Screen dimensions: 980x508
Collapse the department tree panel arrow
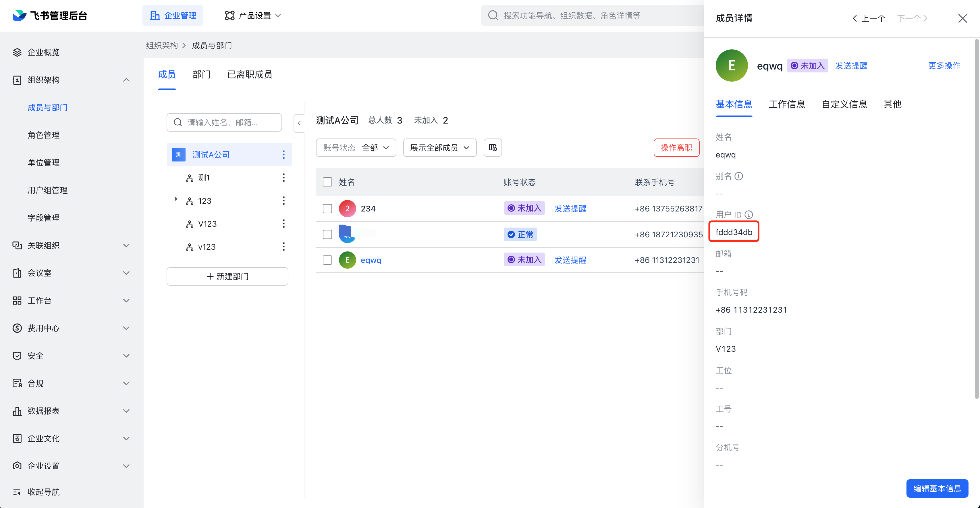299,123
